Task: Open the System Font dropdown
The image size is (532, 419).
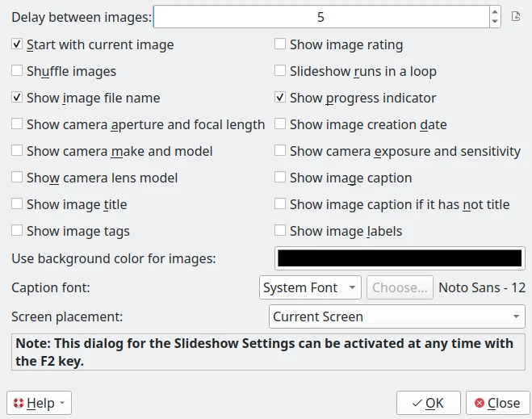Action: (310, 287)
